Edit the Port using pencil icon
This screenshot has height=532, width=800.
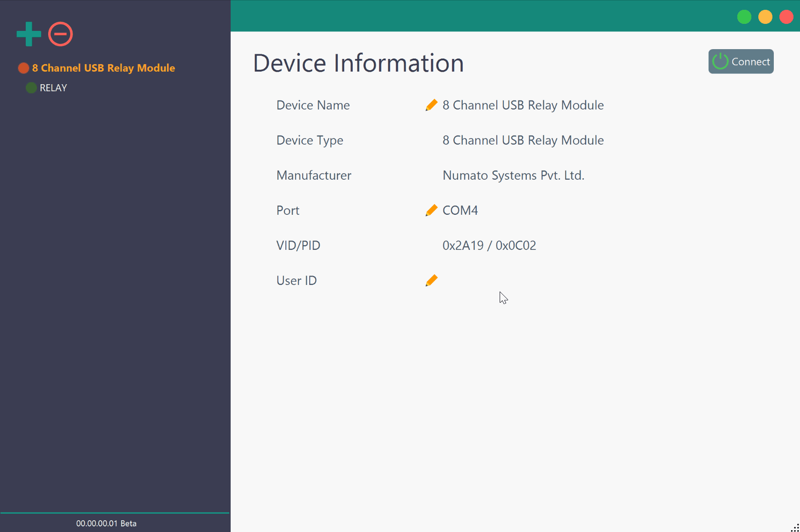point(431,210)
